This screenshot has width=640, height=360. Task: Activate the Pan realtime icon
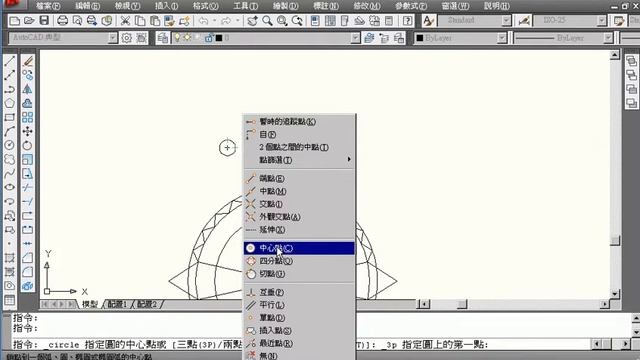tap(252, 20)
